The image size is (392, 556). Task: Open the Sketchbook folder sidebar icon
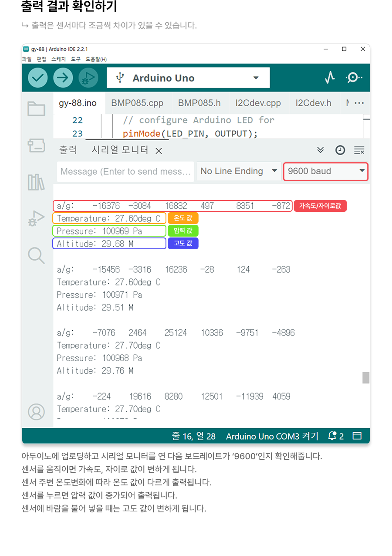click(37, 108)
